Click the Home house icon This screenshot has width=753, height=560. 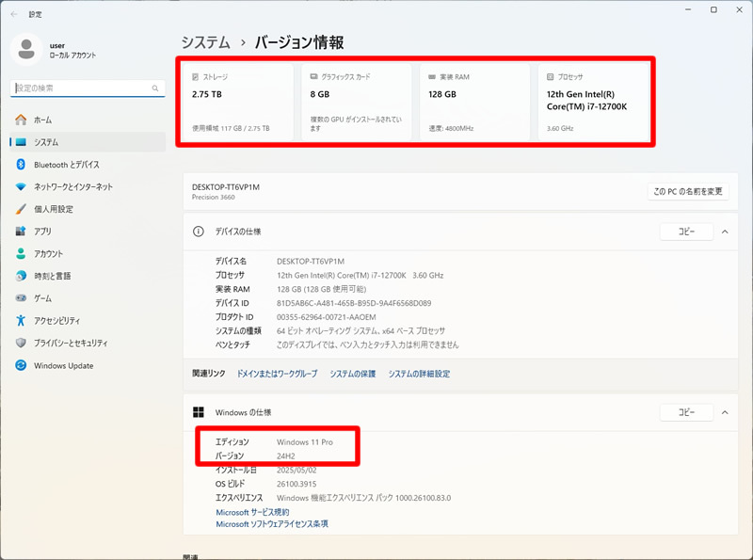(x=21, y=120)
